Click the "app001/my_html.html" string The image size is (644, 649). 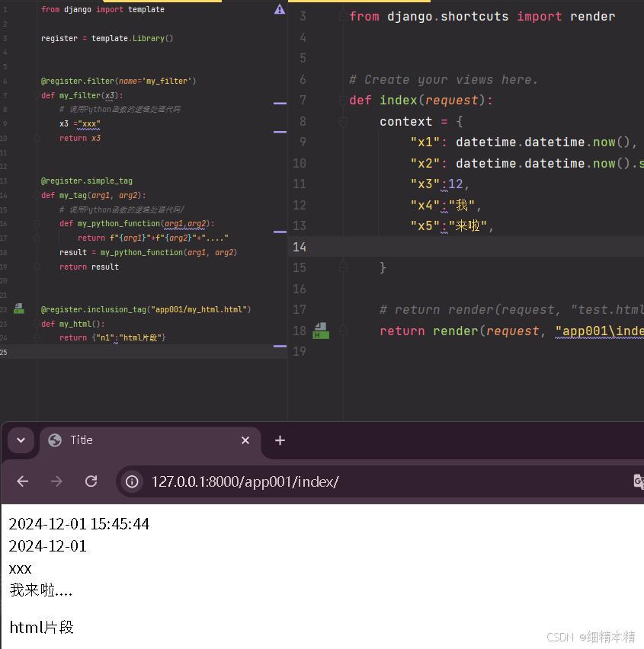(x=199, y=309)
